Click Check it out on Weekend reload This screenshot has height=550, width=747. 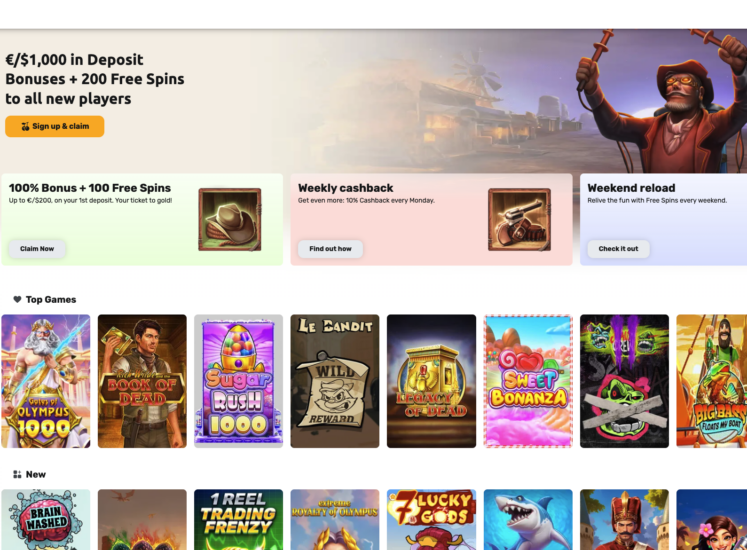[x=618, y=249]
